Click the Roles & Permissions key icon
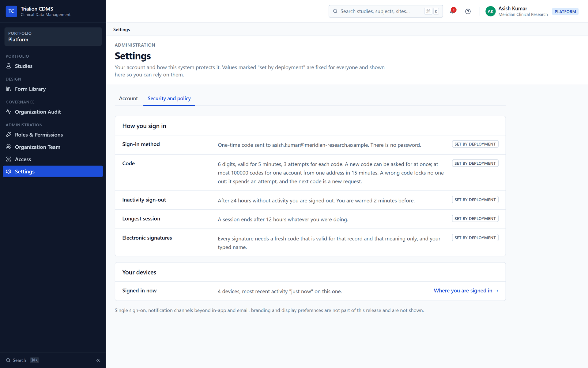588x368 pixels. [9, 135]
